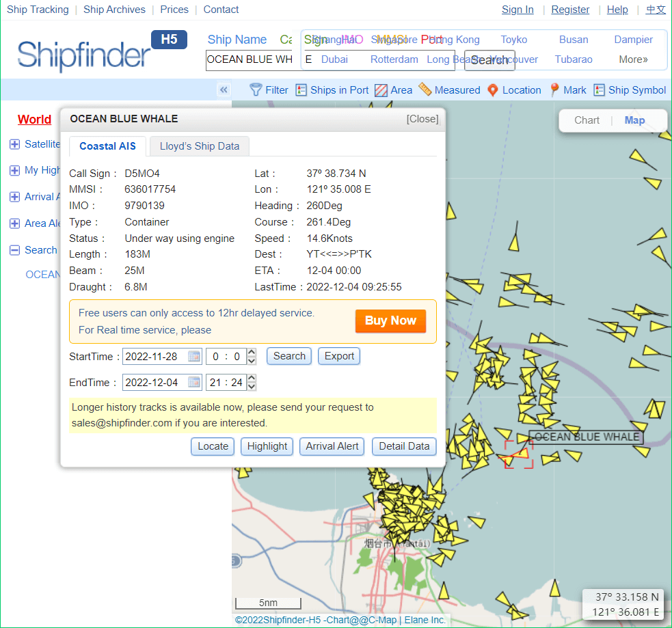Switch to Coastal AIS tab
Image resolution: width=672 pixels, height=628 pixels.
click(x=107, y=146)
